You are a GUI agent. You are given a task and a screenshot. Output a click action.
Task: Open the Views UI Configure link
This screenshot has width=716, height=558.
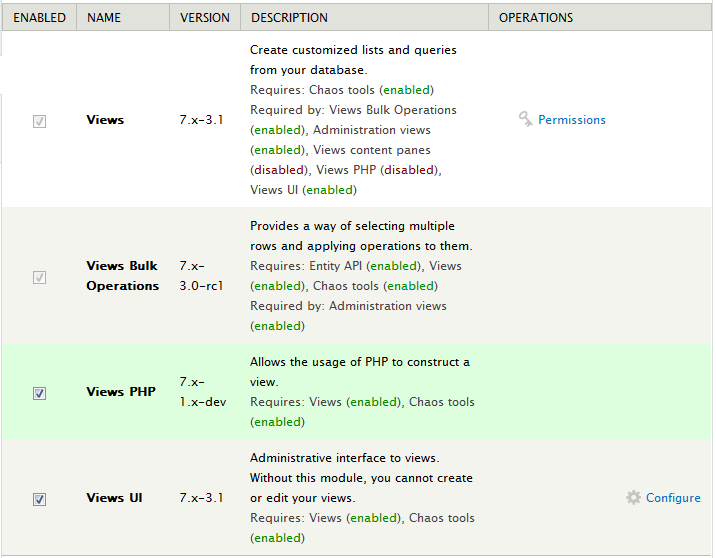673,498
